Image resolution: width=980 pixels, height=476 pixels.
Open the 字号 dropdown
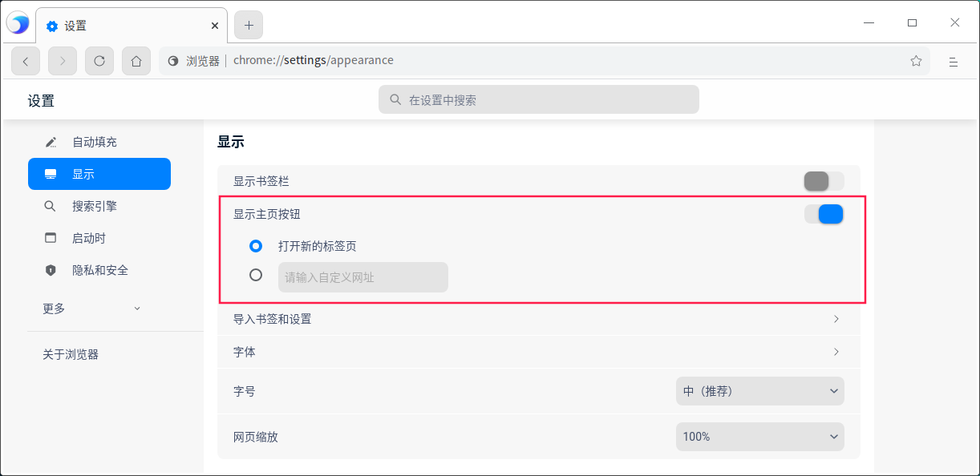click(760, 391)
